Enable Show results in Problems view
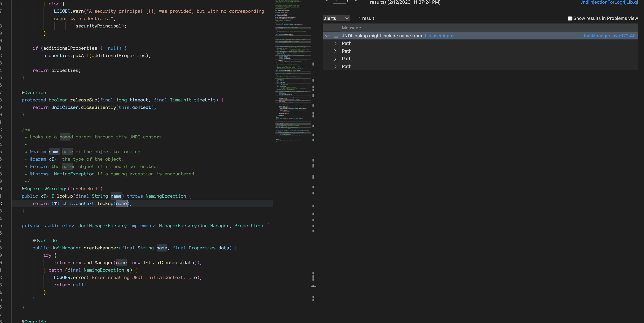The width and height of the screenshot is (644, 323). coord(570,18)
